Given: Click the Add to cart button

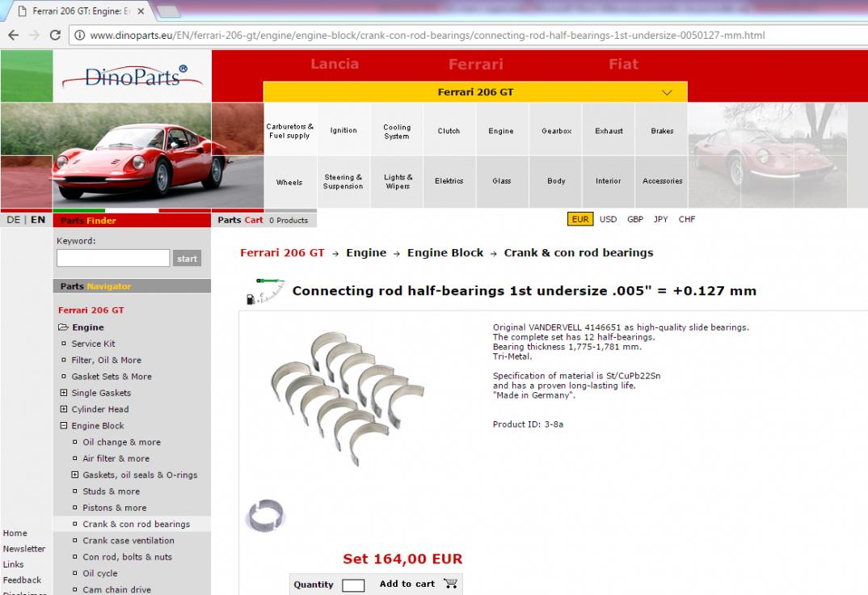Looking at the screenshot, I should tap(407, 584).
